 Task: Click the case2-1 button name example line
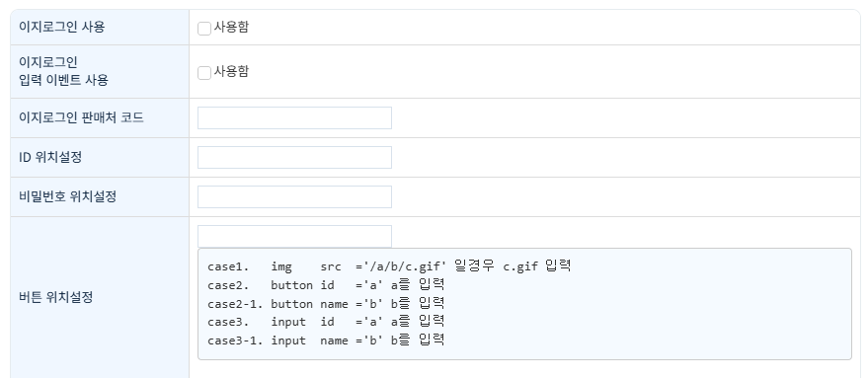(x=326, y=304)
